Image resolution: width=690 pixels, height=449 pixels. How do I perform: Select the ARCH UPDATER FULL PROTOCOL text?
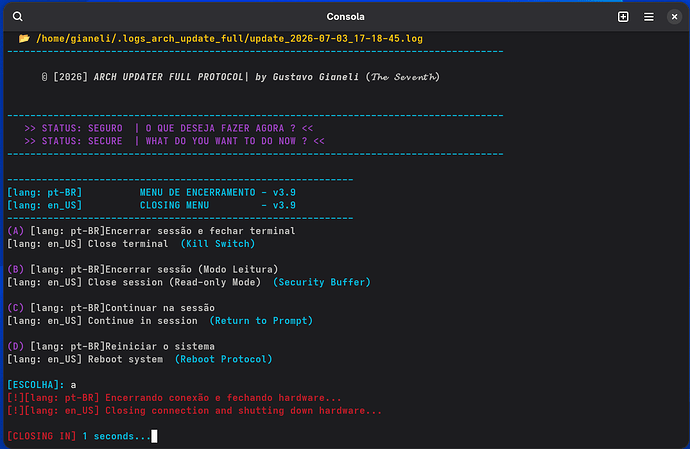[169, 77]
